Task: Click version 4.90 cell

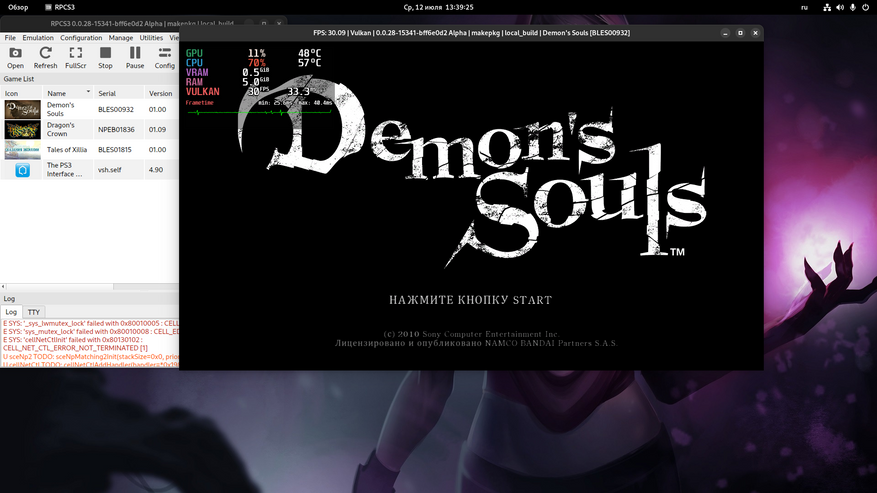Action: (161, 170)
